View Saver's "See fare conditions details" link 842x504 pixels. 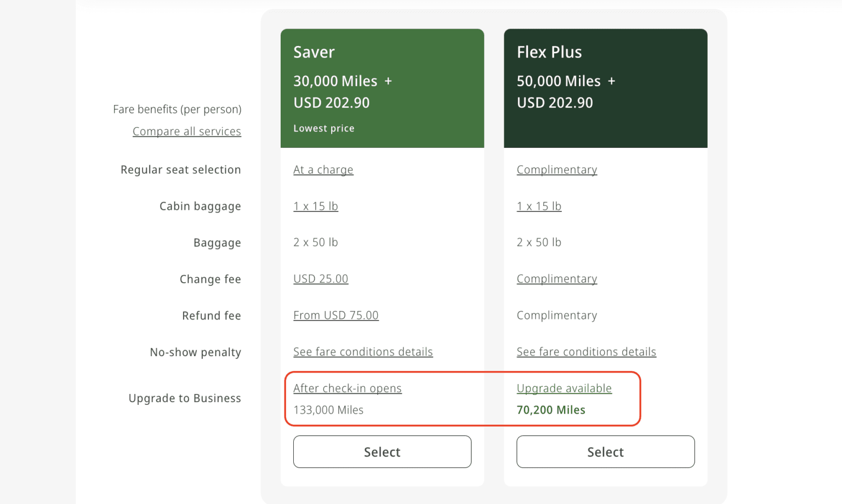(x=362, y=352)
